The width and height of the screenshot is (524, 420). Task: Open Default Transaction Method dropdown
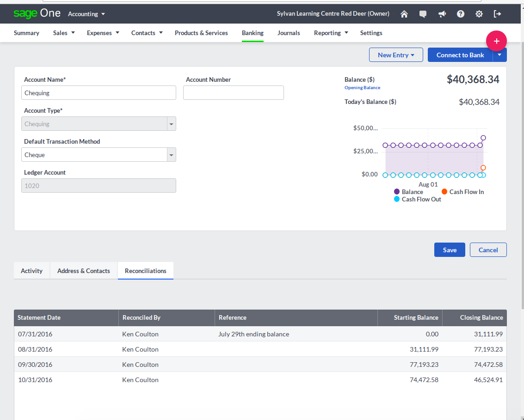coord(172,155)
